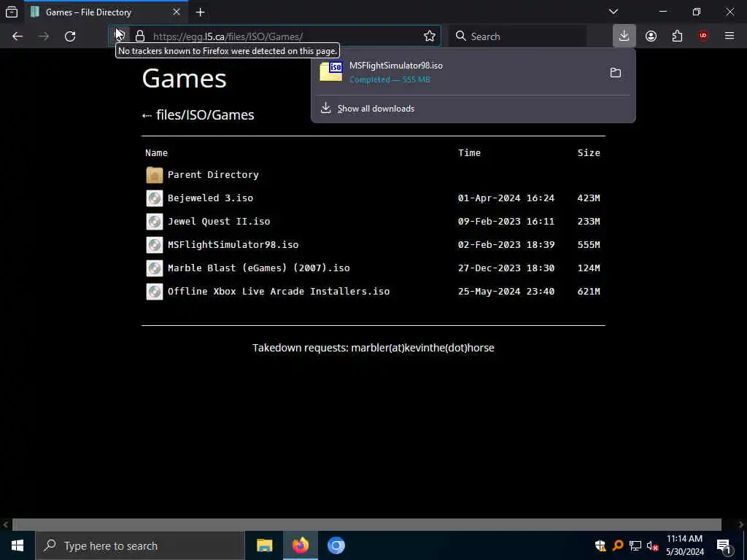Image resolution: width=747 pixels, height=560 pixels.
Task: Open Chromium browser from the taskbar
Action: pyautogui.click(x=336, y=545)
